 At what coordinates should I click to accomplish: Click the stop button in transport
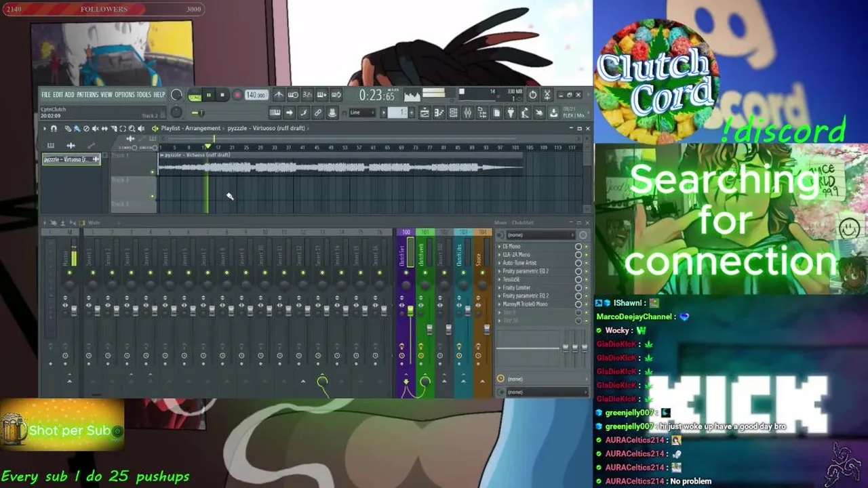pos(222,95)
